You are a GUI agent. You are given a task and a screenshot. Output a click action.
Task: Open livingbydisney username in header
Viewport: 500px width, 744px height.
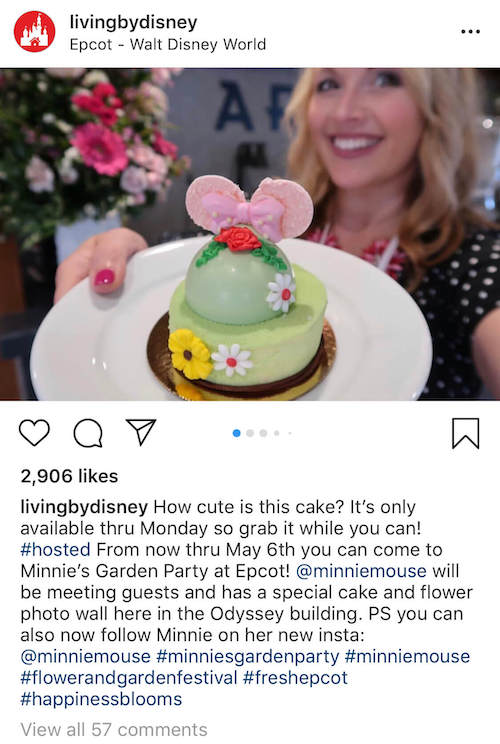point(133,22)
